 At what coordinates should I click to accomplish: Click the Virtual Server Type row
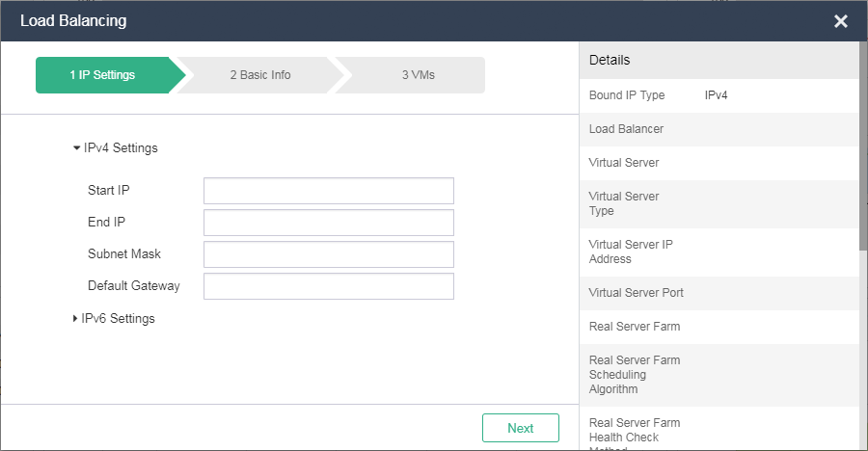(719, 203)
